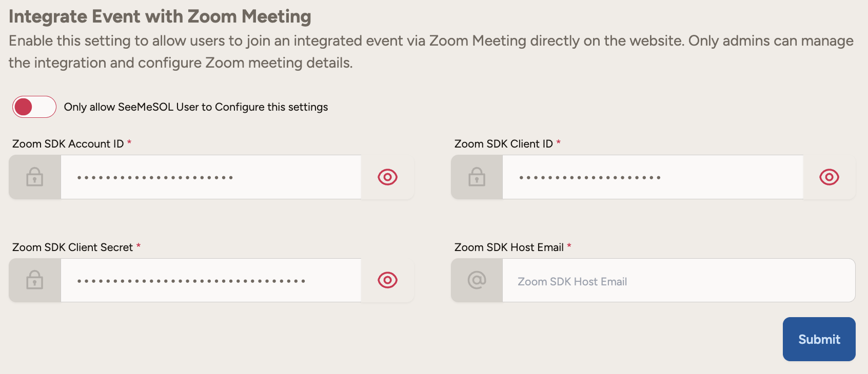Click the Zoom SDK Host Email label
Image resolution: width=868 pixels, height=374 pixels.
508,247
